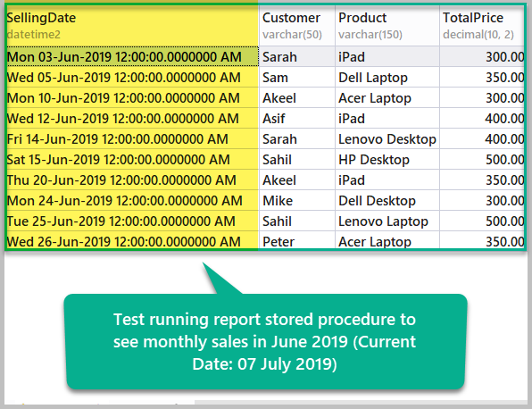
Task: Click the Thu 20-Jun-2019 date cell
Action: (132, 179)
